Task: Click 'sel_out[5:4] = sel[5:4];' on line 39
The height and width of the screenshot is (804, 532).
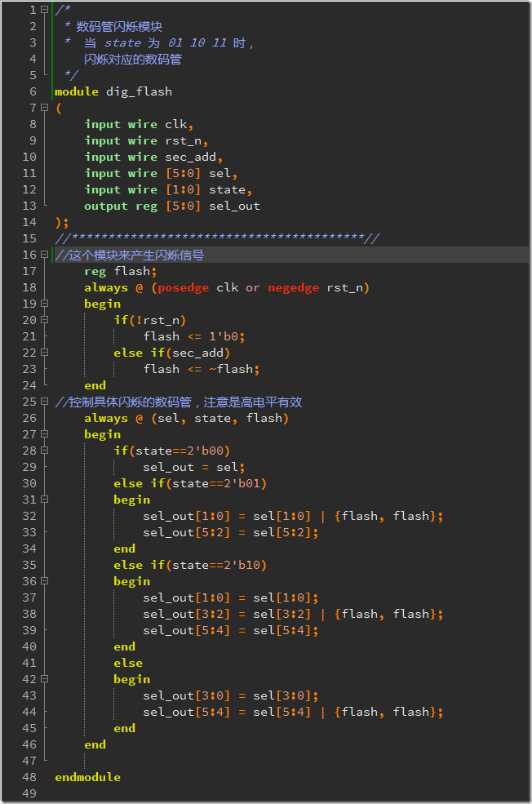Action: coord(231,631)
